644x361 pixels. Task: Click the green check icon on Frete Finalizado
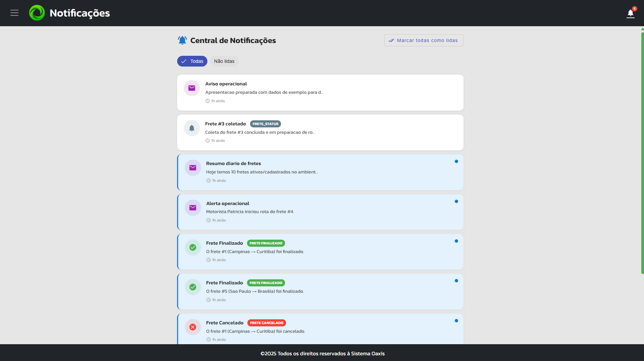pos(193,247)
